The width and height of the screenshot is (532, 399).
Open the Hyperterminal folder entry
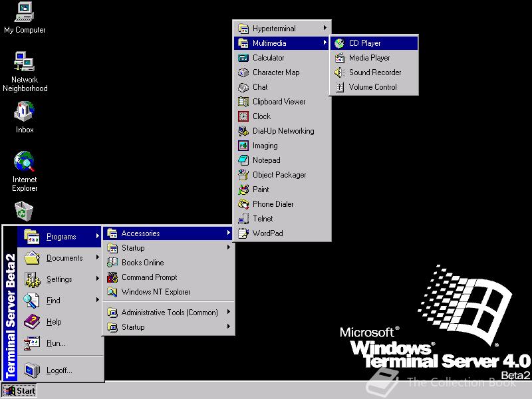pos(282,29)
